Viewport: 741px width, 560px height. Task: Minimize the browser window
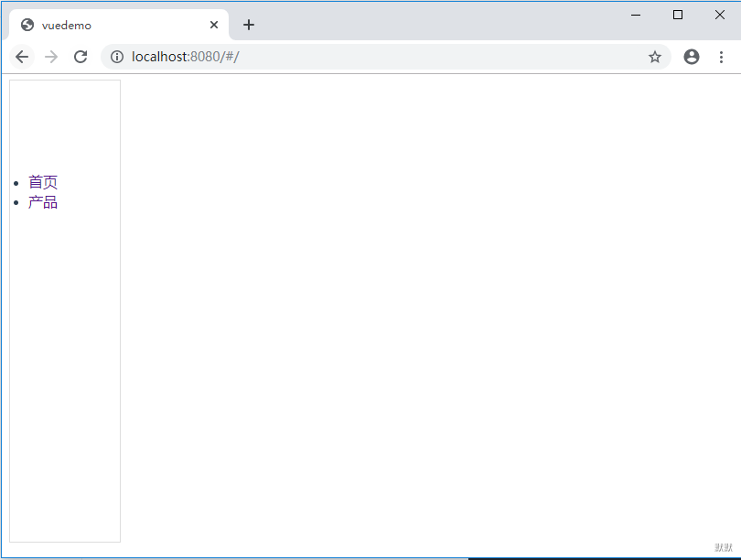636,16
